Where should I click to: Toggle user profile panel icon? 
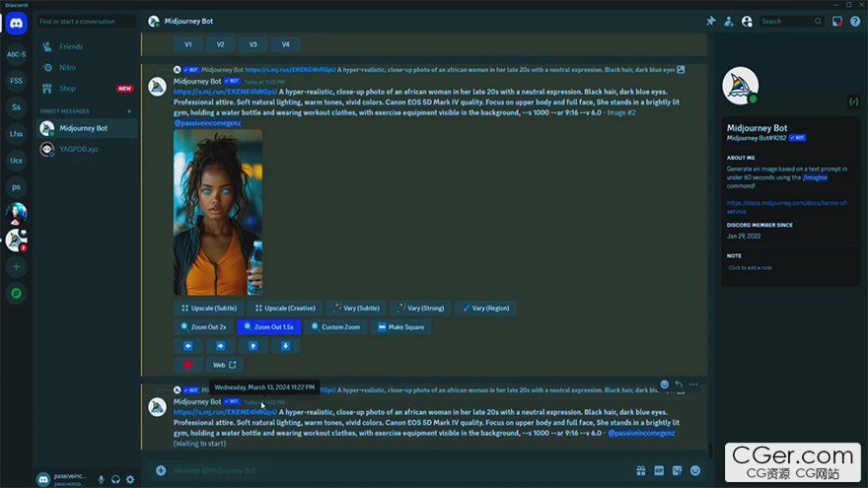coord(747,21)
